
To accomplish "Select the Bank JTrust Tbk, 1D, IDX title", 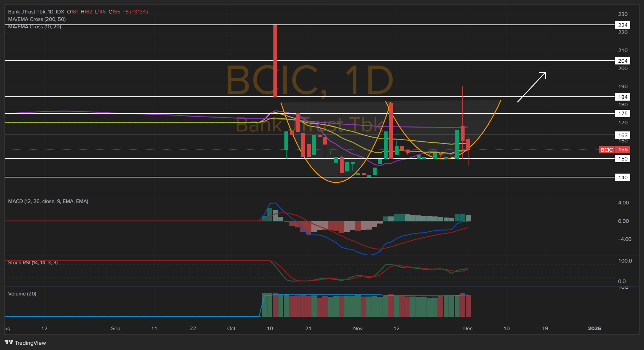I will (36, 12).
